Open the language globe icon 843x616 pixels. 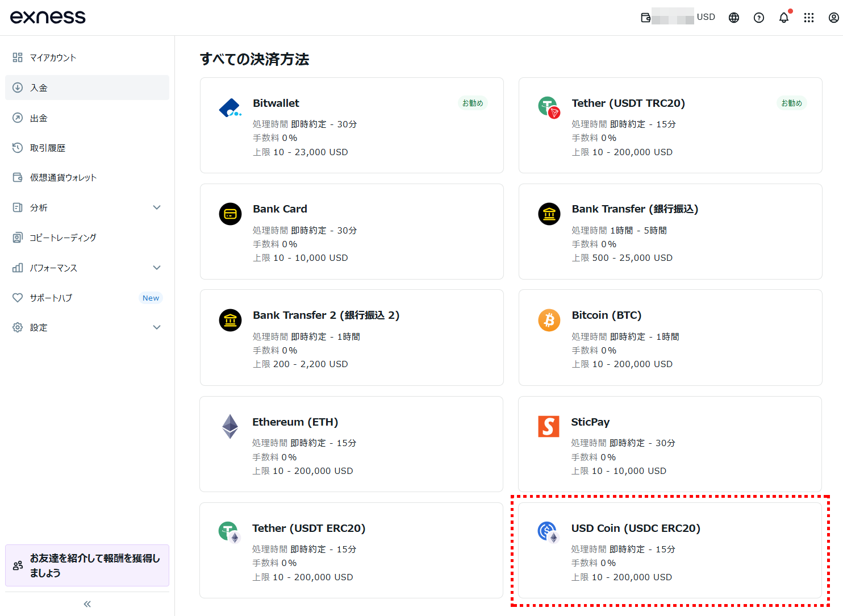point(734,18)
